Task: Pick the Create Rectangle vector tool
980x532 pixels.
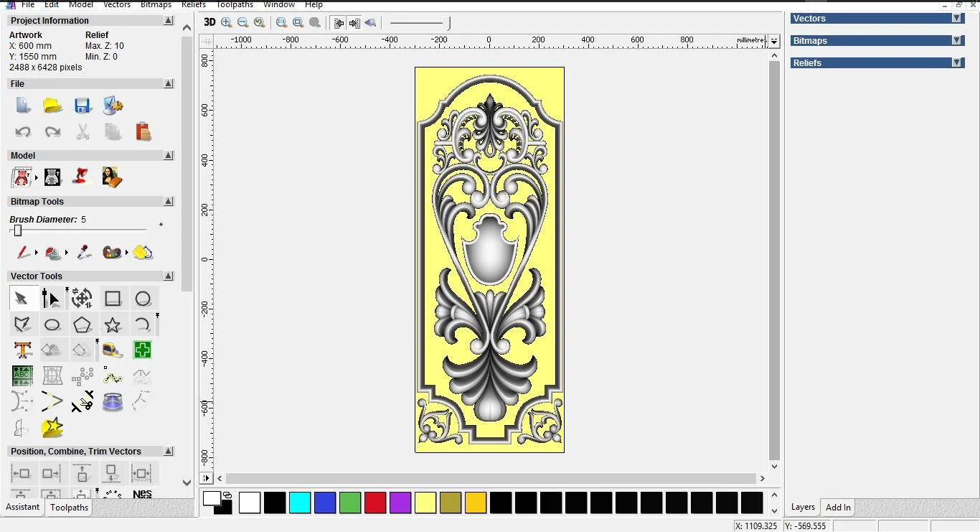Action: tap(113, 299)
